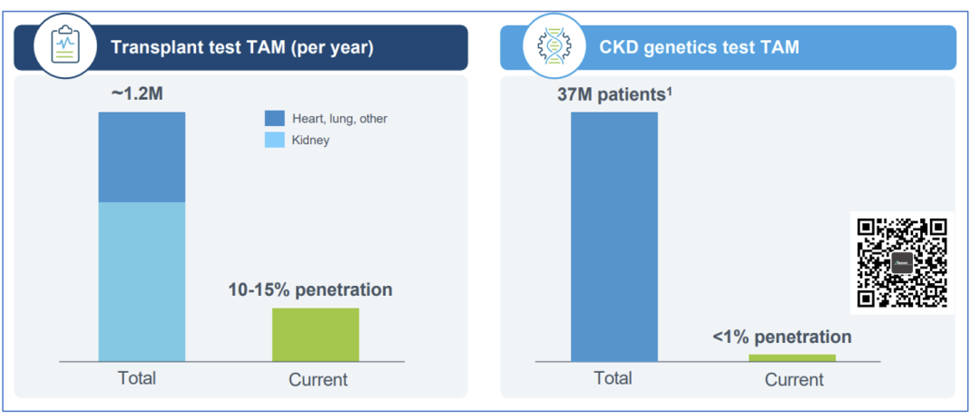The height and width of the screenshot is (420, 980).
Task: Select the dark blue segment of the transplant Total bar
Action: click(x=142, y=157)
